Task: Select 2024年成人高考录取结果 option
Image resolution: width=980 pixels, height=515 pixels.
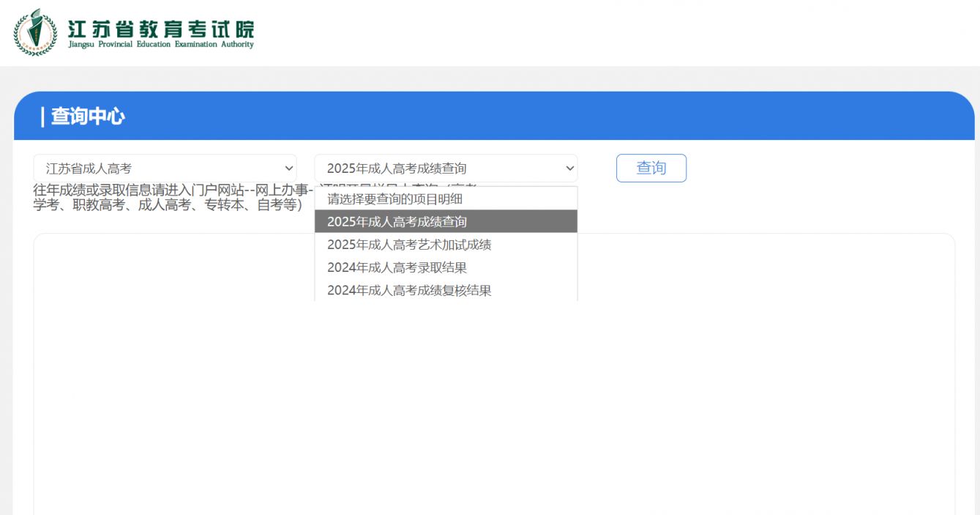Action: 398,267
